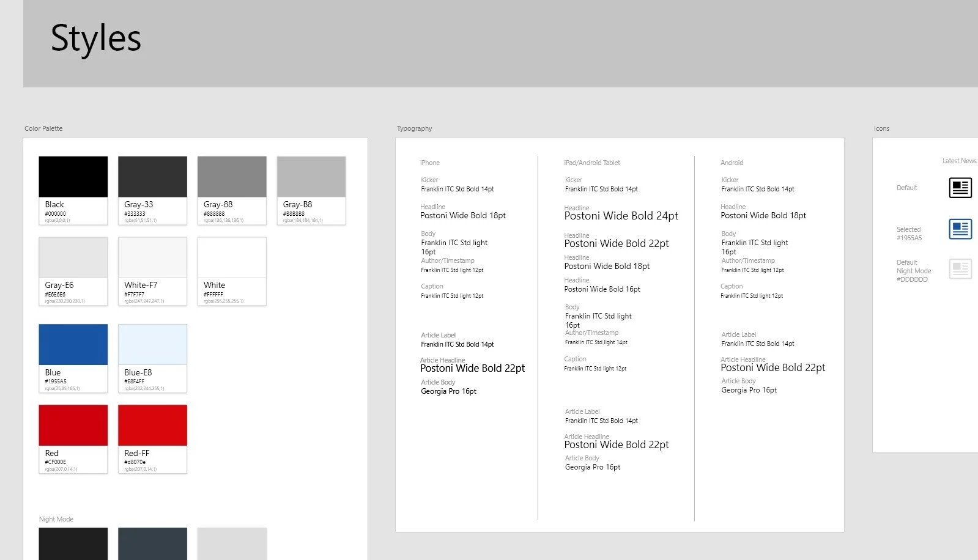Select the 'Default' icon state label
The image size is (978, 560).
[x=907, y=188]
